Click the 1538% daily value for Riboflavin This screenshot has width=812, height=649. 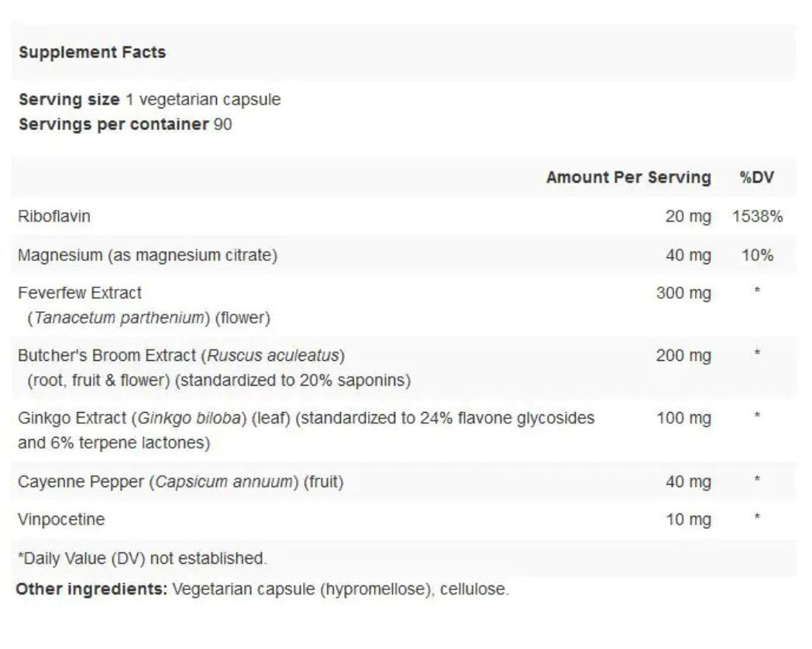click(x=757, y=216)
